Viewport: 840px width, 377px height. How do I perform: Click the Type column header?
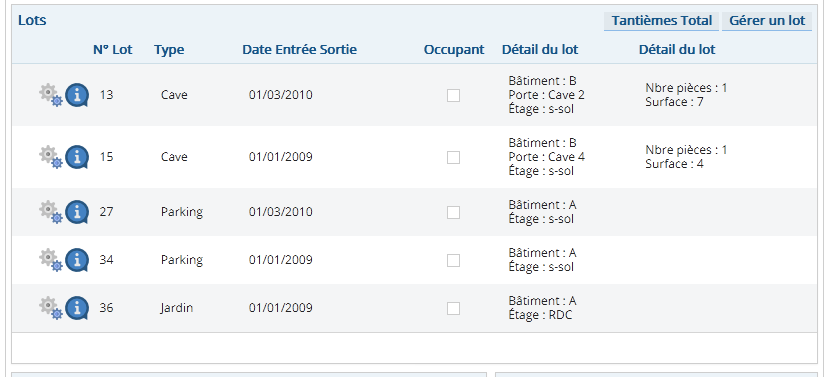169,50
